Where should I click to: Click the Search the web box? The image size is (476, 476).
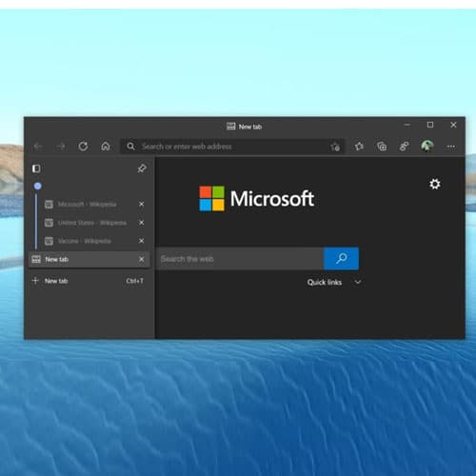click(240, 259)
